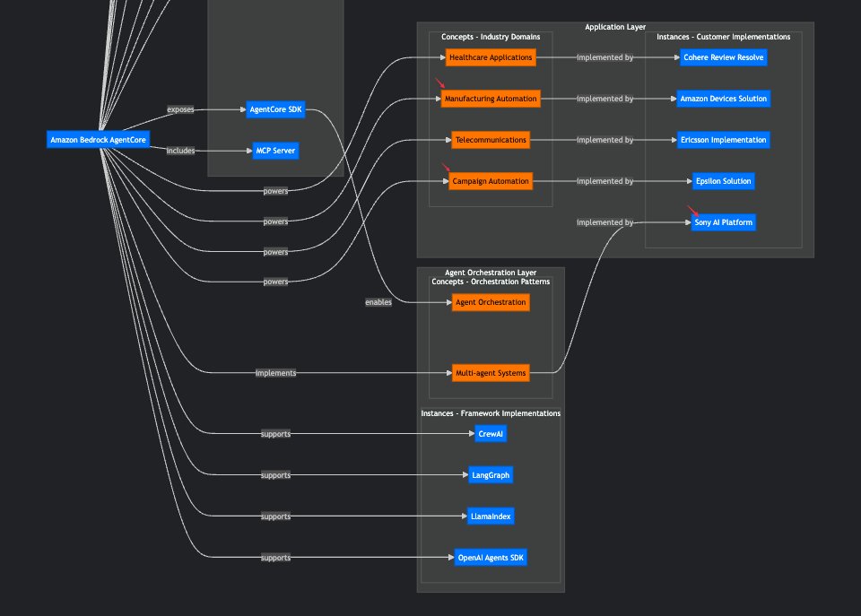Viewport: 861px width, 616px height.
Task: Click the Ericsson Implementation node
Action: 723,140
